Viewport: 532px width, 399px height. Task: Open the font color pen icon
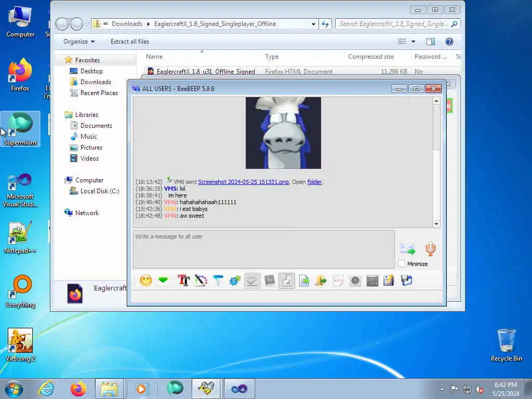click(x=201, y=281)
